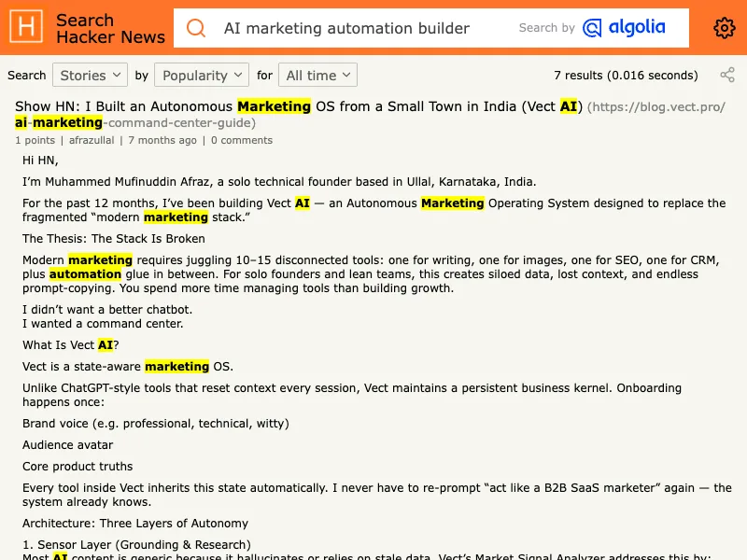Click the '7 results (0.016 seconds)' text
Image resolution: width=747 pixels, height=560 pixels.
(x=626, y=76)
